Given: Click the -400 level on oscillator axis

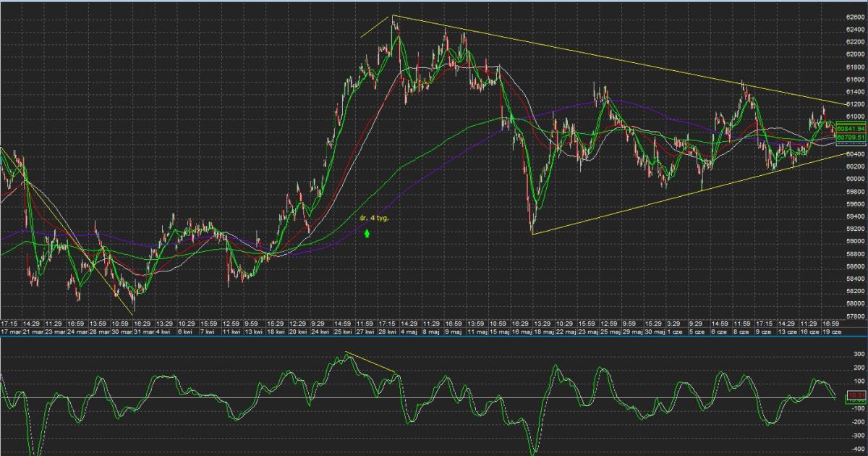Looking at the screenshot, I should [859, 449].
